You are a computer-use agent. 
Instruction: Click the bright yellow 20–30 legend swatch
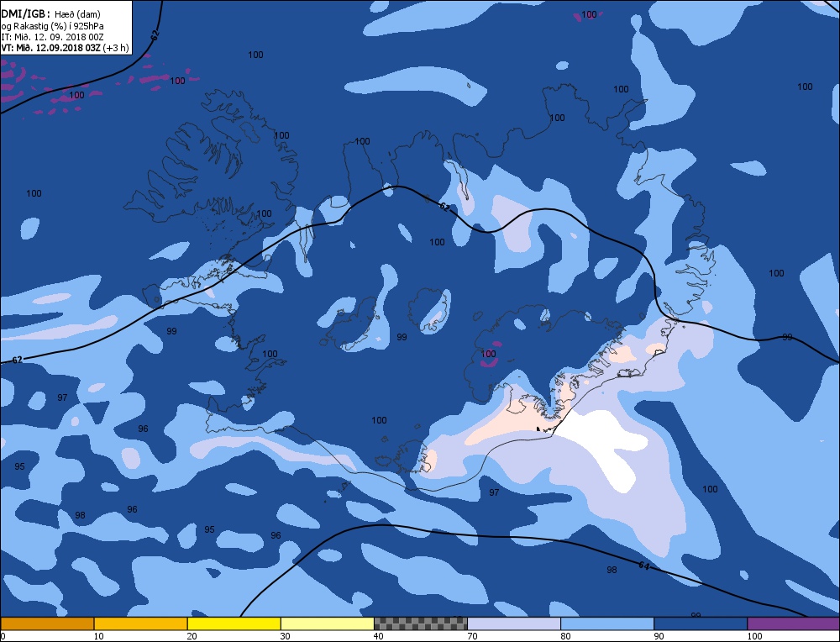tap(234, 624)
